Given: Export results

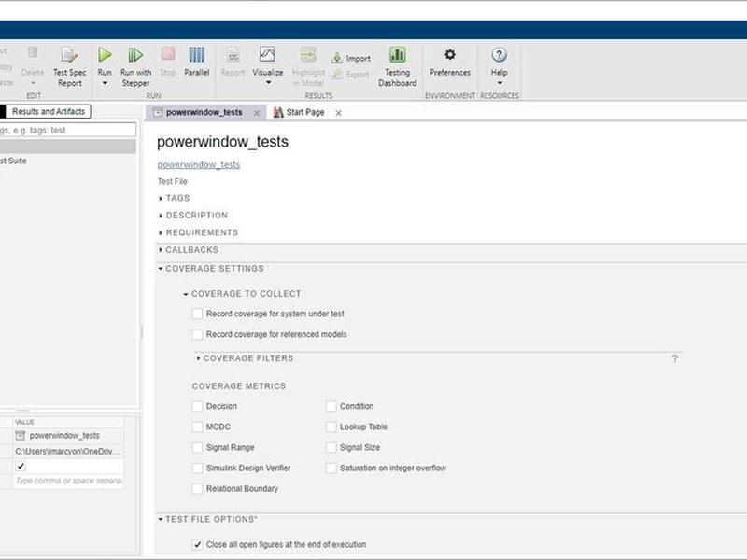Looking at the screenshot, I should (351, 75).
